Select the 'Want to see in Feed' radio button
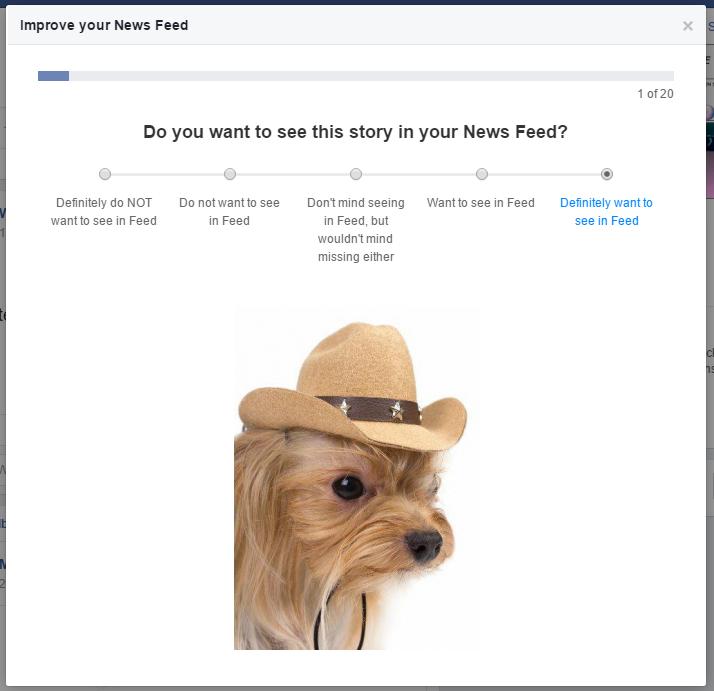The height and width of the screenshot is (691, 714). 482,174
